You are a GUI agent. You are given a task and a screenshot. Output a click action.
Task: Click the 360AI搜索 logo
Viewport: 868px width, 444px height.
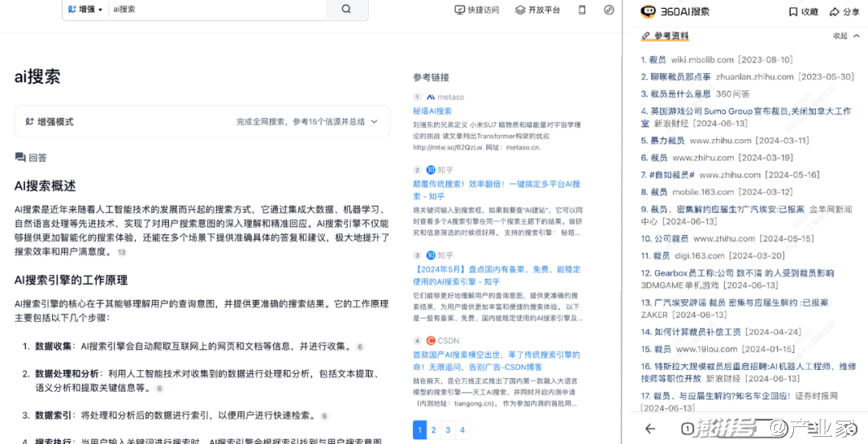point(675,12)
